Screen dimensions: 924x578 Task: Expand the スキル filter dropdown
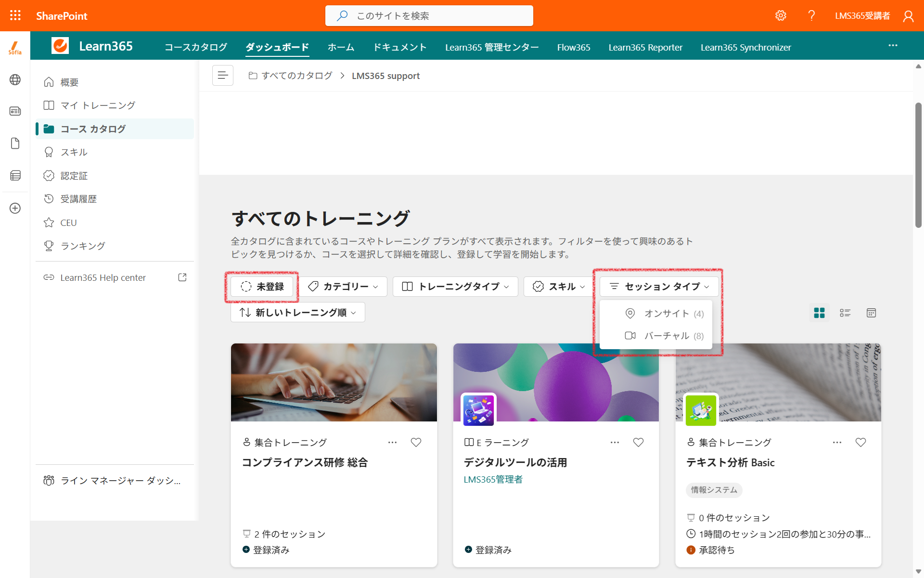558,287
